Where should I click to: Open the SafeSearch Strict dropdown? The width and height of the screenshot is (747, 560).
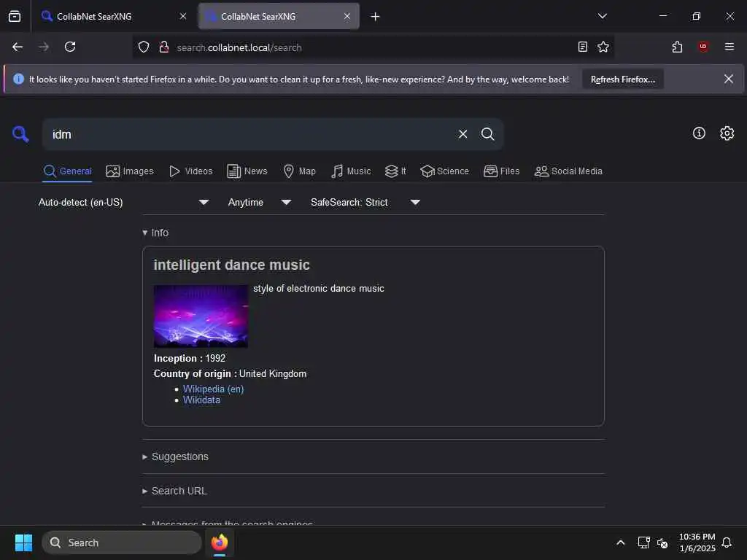365,203
